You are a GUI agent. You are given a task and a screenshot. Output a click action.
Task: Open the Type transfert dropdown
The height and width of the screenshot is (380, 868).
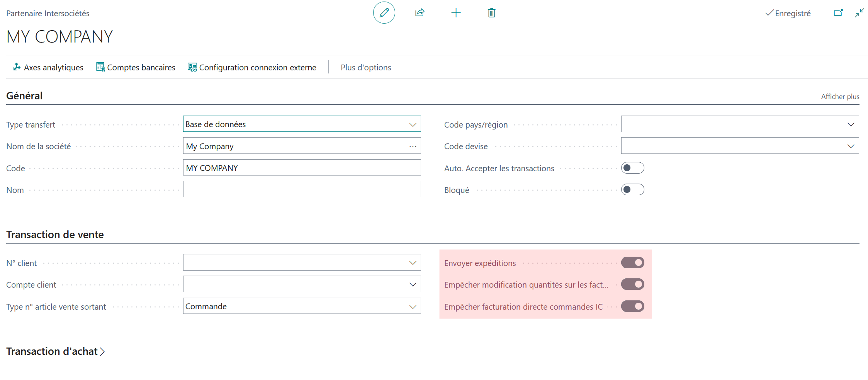click(302, 124)
